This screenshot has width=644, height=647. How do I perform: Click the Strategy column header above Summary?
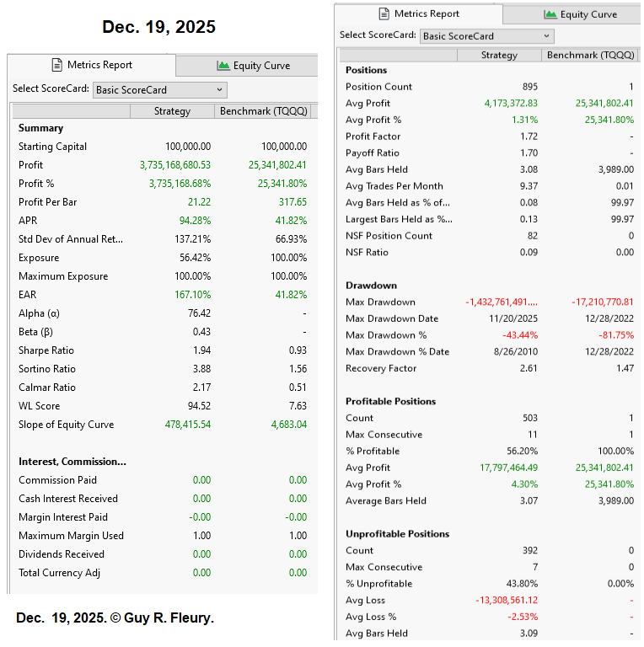pos(172,111)
